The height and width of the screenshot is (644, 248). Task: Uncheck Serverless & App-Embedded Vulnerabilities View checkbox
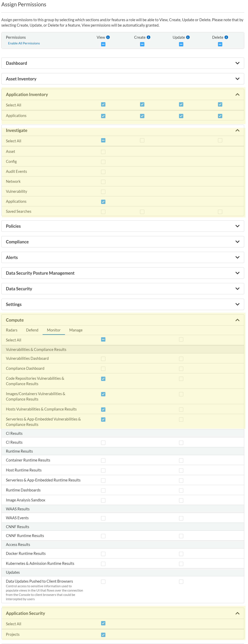click(103, 420)
